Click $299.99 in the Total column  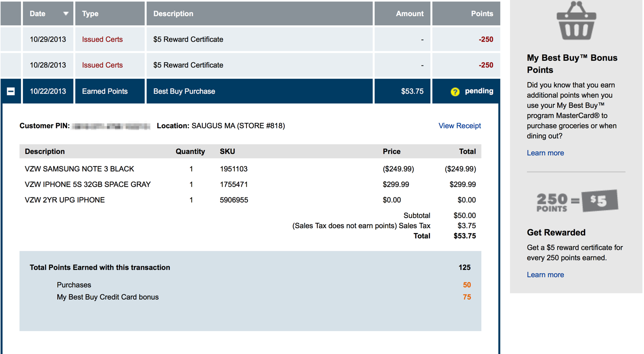coord(462,185)
